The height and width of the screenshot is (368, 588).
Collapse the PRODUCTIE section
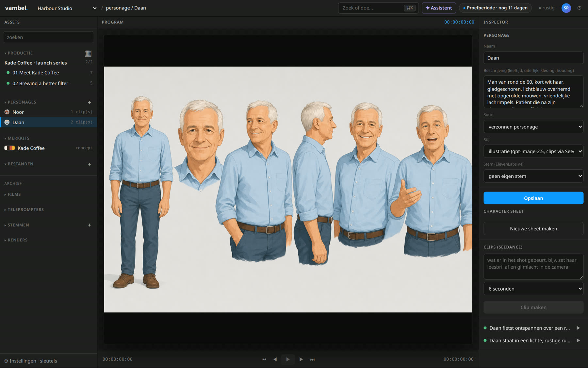19,53
